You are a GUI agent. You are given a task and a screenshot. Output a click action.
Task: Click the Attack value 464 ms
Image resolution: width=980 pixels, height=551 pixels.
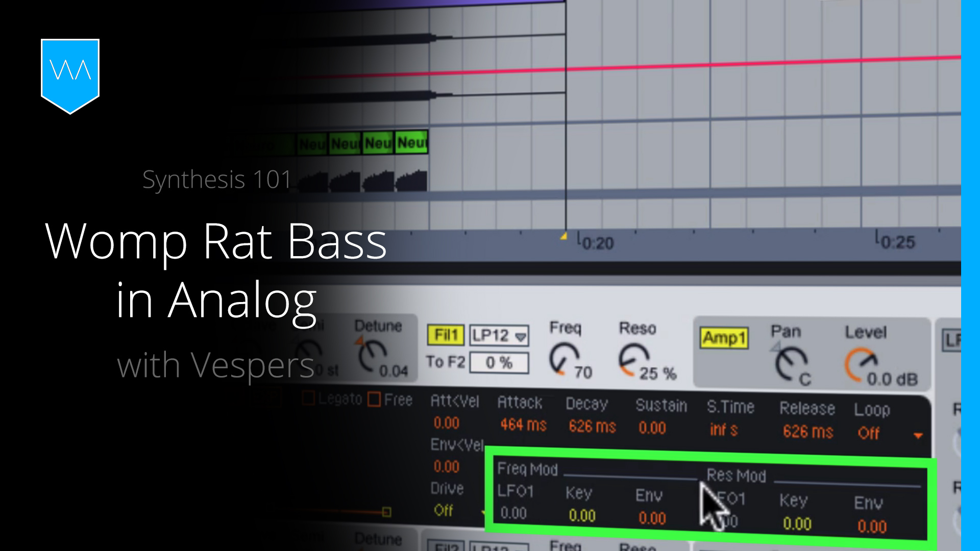tap(523, 424)
